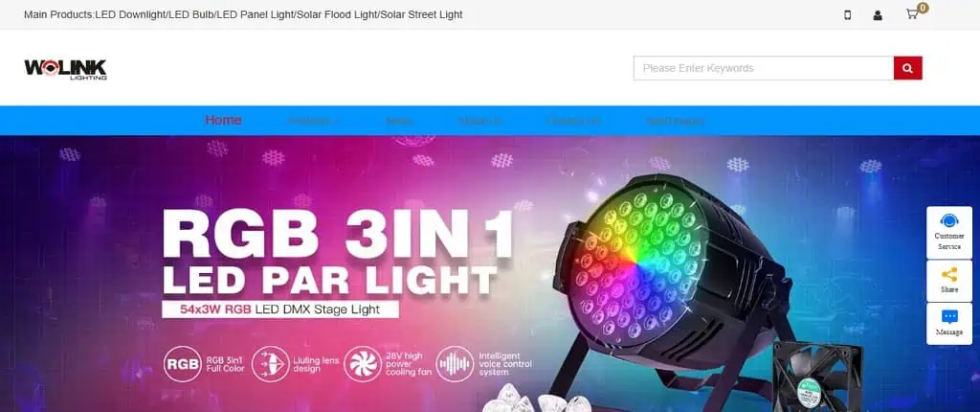
Task: Open the Contact Us page
Action: click(x=574, y=121)
